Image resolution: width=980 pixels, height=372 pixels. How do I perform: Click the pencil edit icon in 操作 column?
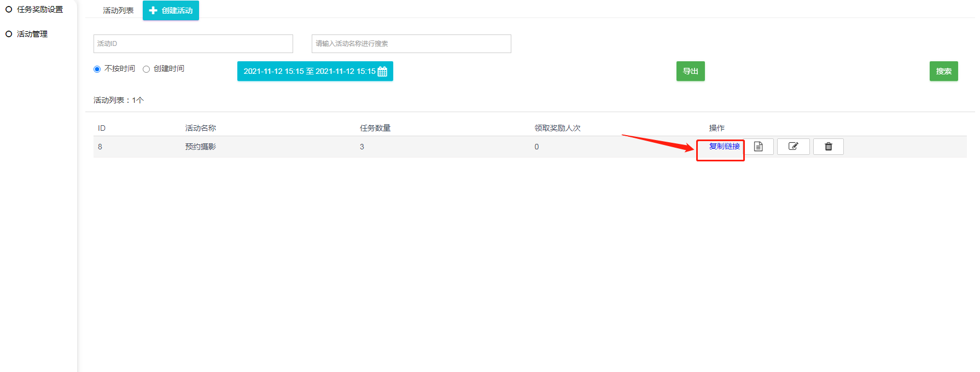click(x=793, y=147)
